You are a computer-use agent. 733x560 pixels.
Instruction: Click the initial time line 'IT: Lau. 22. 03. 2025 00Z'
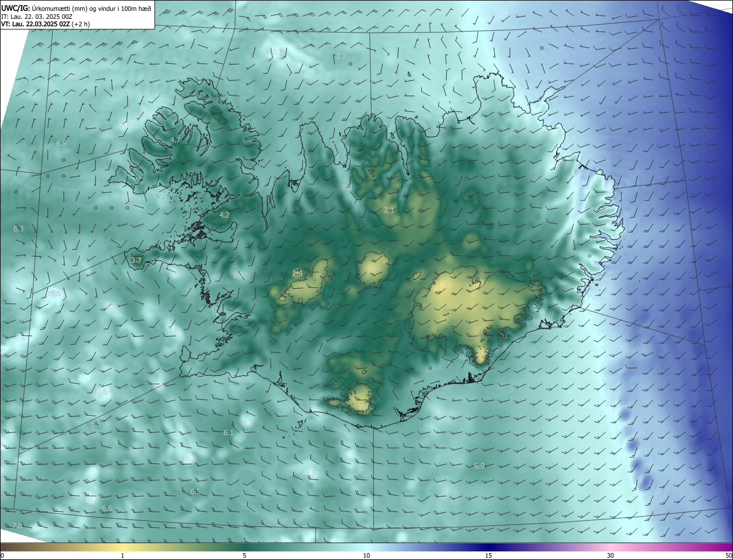[37, 17]
